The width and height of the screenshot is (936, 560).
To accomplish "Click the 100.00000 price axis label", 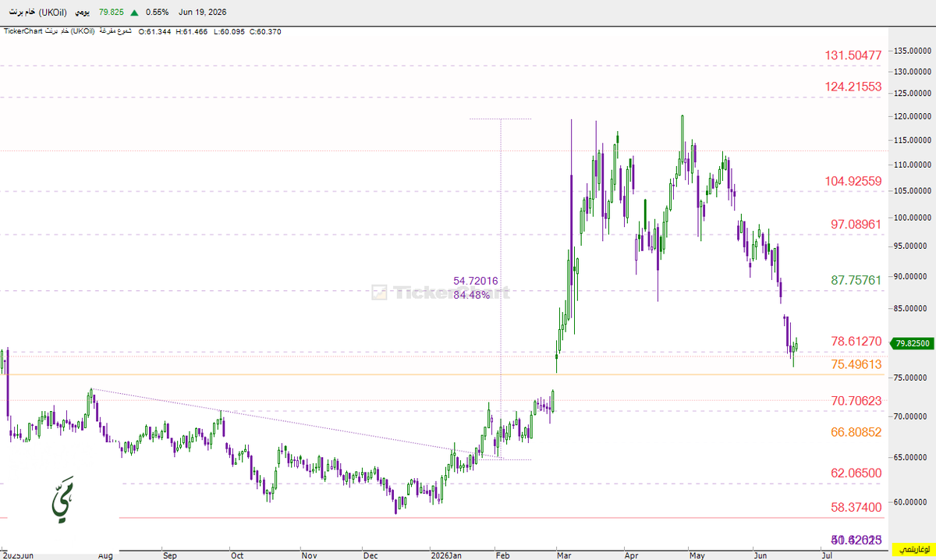I will click(913, 218).
